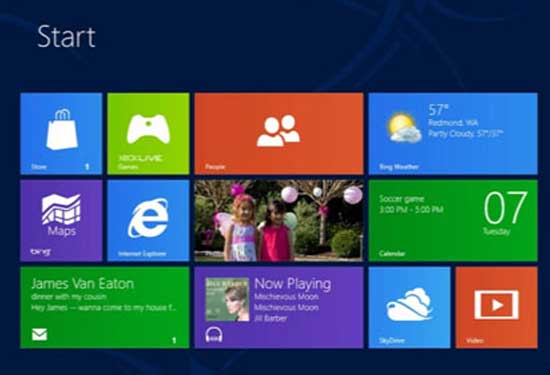Click the sun and cloud weather icon
Viewport: 550px width, 375px height.
[404, 128]
